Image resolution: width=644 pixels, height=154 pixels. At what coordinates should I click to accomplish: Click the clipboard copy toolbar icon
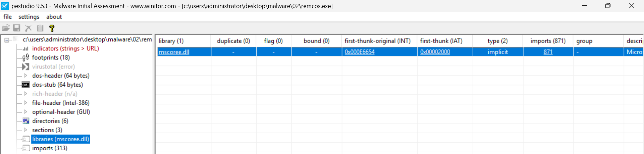40,28
